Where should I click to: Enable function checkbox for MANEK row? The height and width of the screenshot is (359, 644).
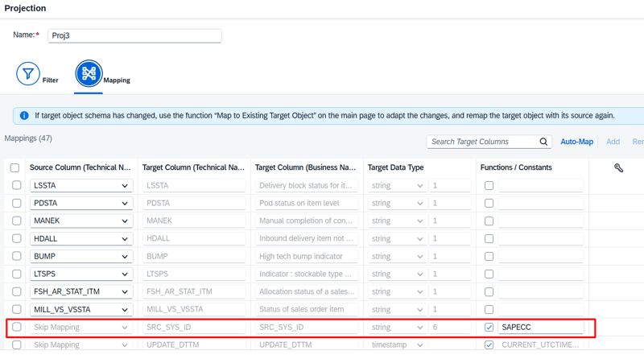point(489,221)
